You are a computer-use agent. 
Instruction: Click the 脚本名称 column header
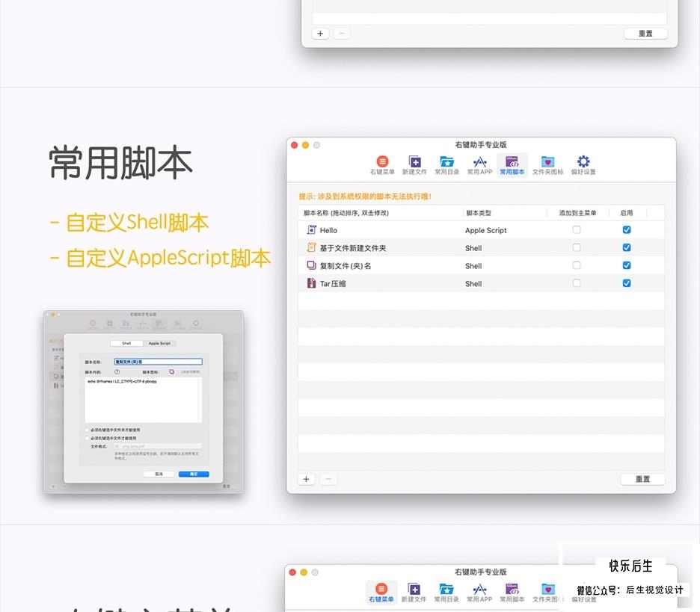tap(346, 213)
